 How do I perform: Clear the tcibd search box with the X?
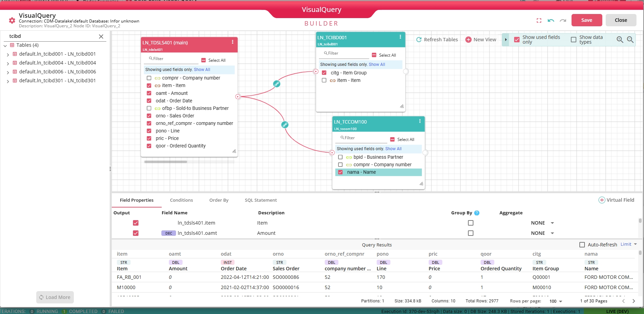coord(101,37)
